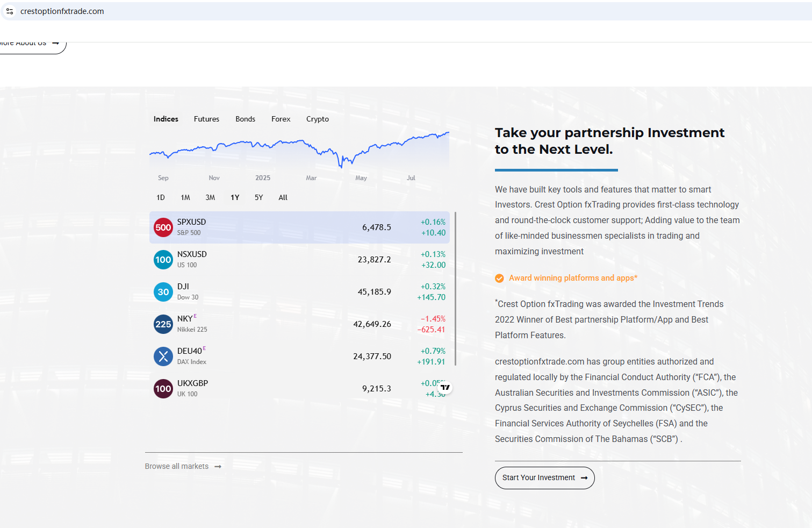This screenshot has height=528, width=812.
Task: Click the DAX Index DEU40 icon
Action: pyautogui.click(x=163, y=356)
